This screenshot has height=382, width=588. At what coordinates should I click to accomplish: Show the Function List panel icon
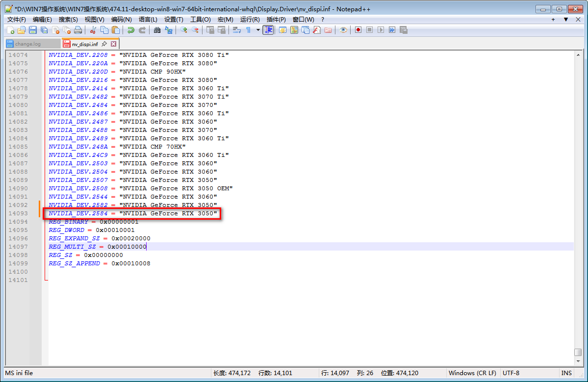pos(317,30)
